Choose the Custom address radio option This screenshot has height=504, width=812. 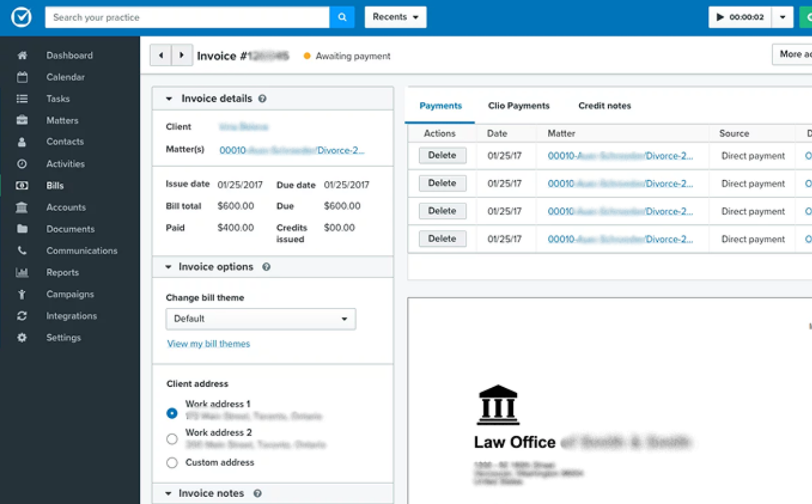(x=172, y=462)
